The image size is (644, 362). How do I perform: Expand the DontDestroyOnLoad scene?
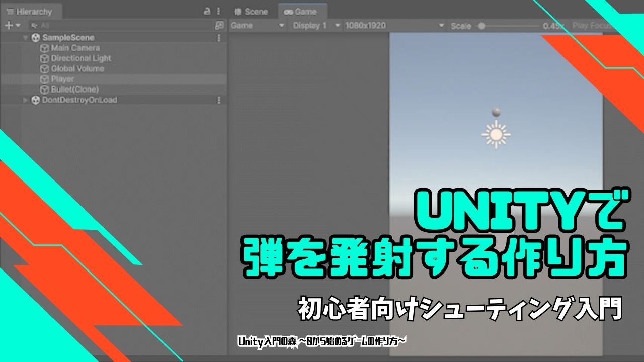26,100
